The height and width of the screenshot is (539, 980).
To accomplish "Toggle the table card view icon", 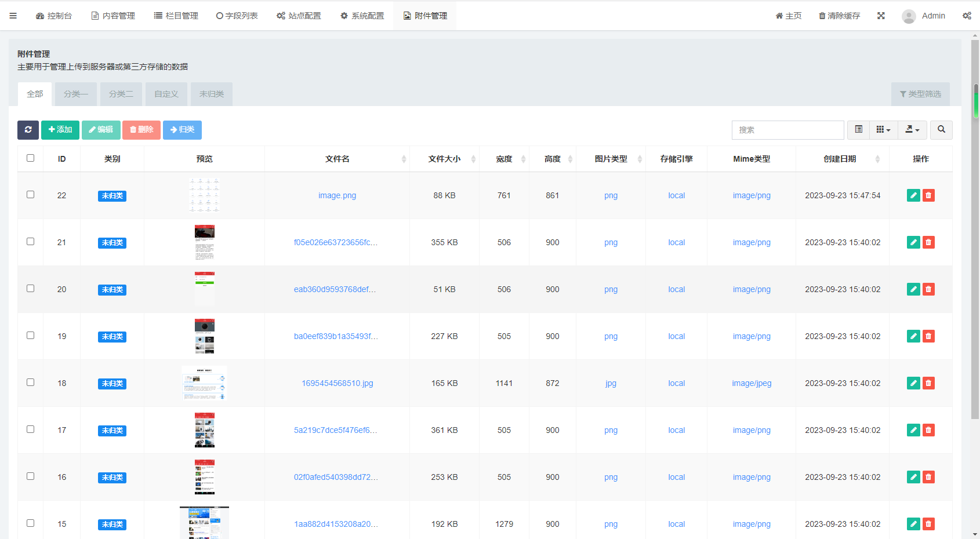I will pos(859,130).
